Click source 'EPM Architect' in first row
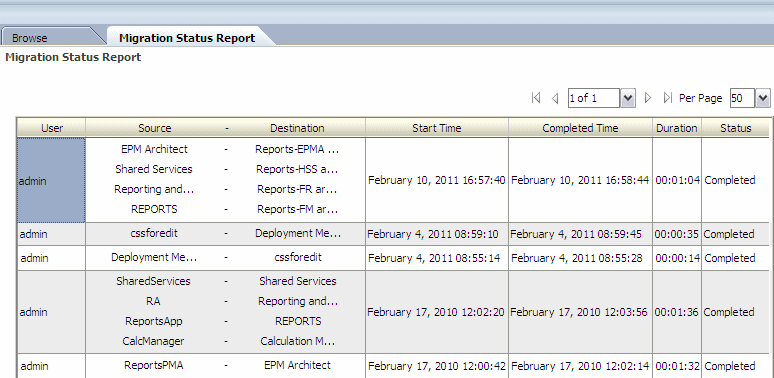Screen dimensions: 774x378 (x=155, y=149)
